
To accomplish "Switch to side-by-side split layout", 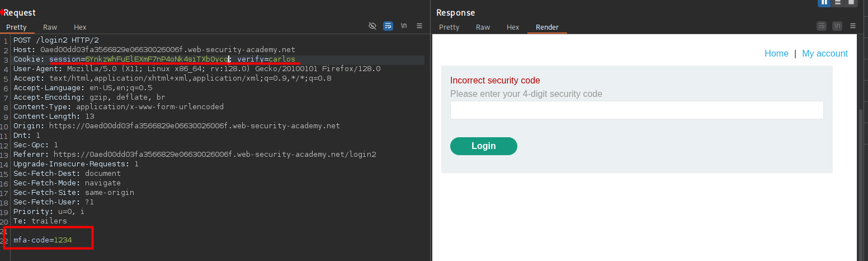I will [x=824, y=2].
